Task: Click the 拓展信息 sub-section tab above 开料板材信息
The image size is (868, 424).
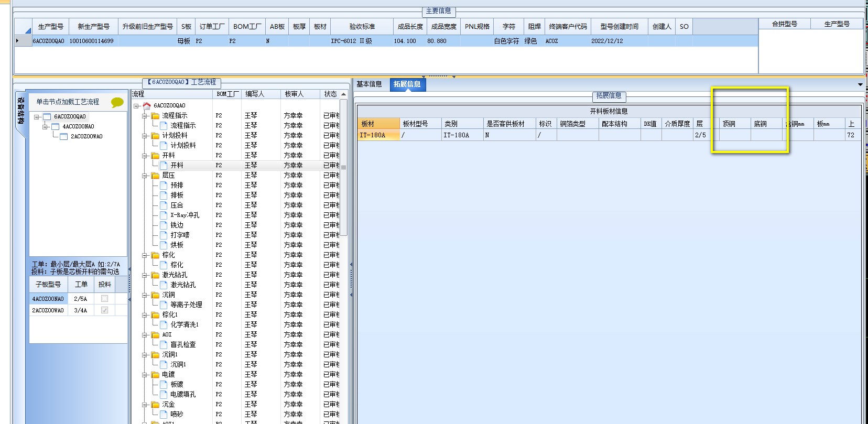Action: click(x=609, y=96)
